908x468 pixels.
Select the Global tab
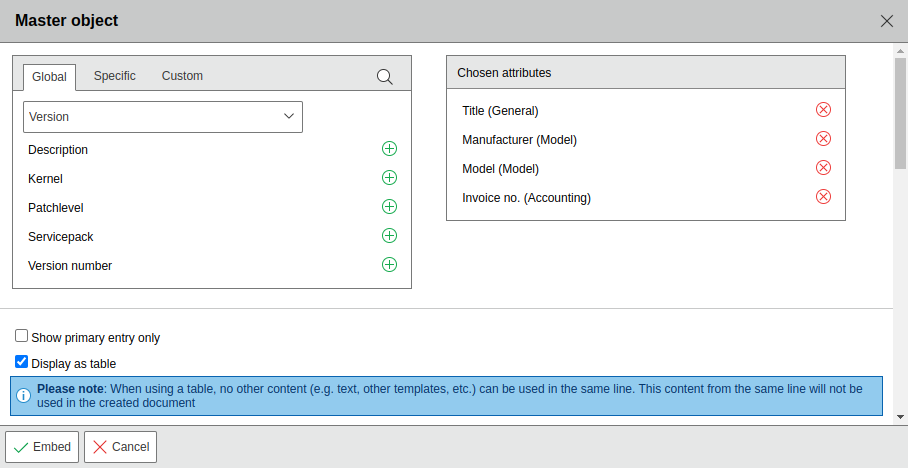(49, 77)
